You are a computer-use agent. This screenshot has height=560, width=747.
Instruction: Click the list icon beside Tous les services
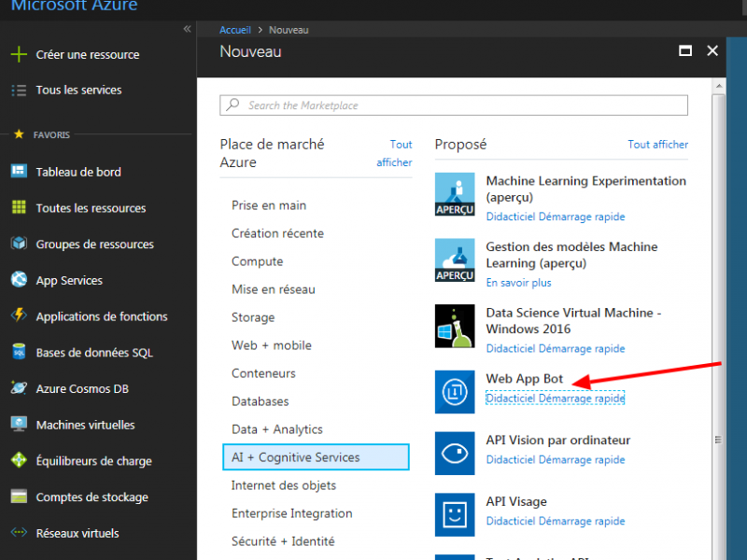pos(19,90)
